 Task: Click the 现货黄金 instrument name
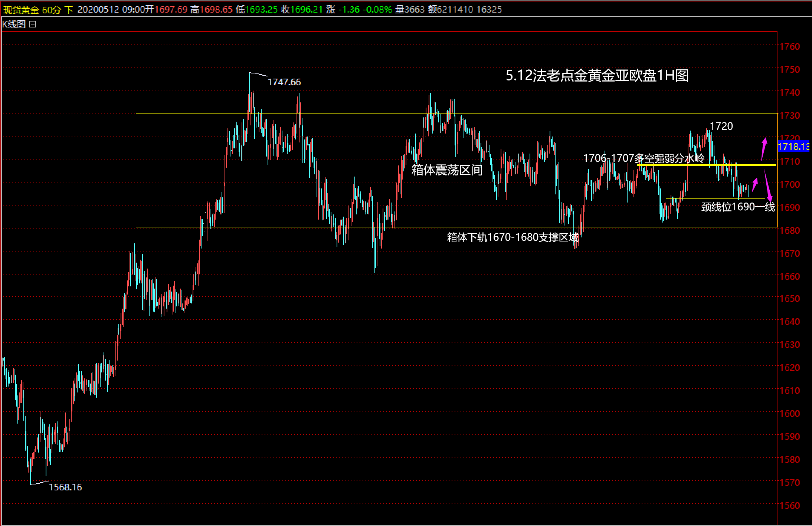coord(21,10)
